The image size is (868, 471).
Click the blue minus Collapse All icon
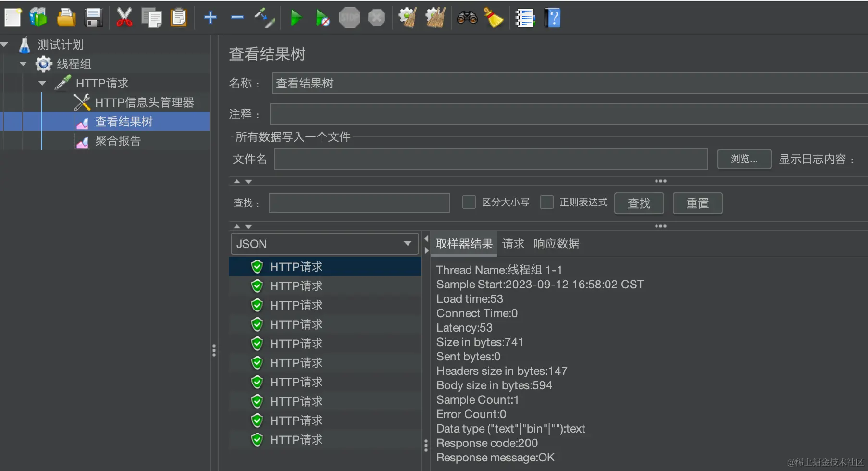pos(237,18)
